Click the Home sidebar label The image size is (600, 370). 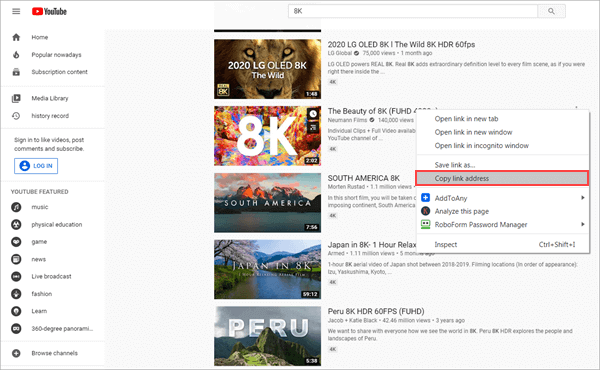(x=40, y=37)
